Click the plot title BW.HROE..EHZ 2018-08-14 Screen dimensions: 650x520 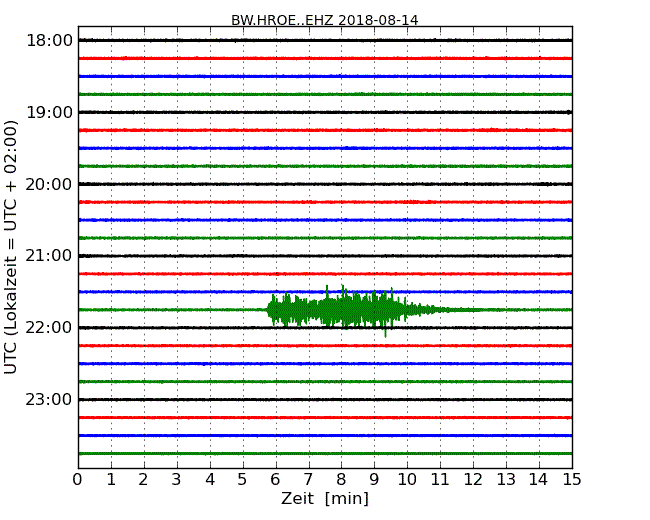[325, 20]
